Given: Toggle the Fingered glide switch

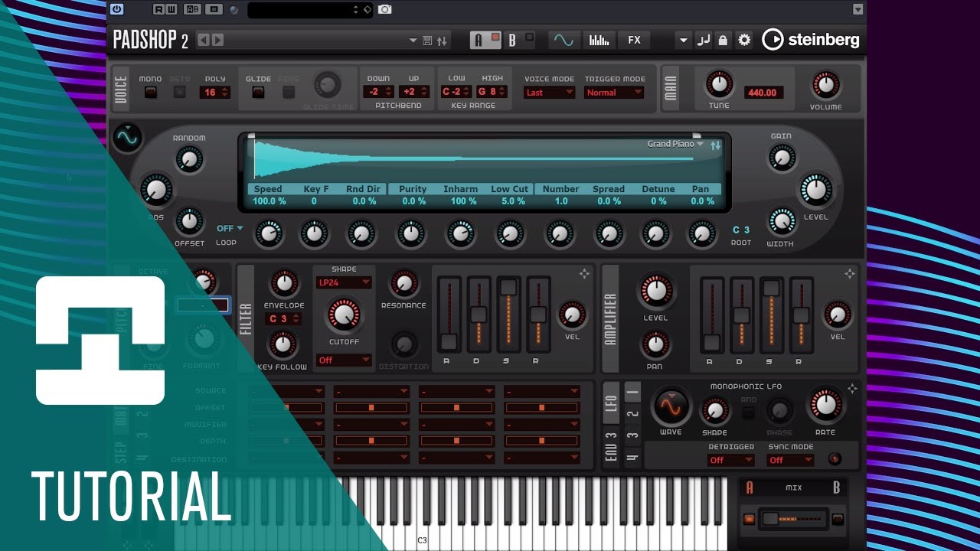Looking at the screenshot, I should [289, 93].
